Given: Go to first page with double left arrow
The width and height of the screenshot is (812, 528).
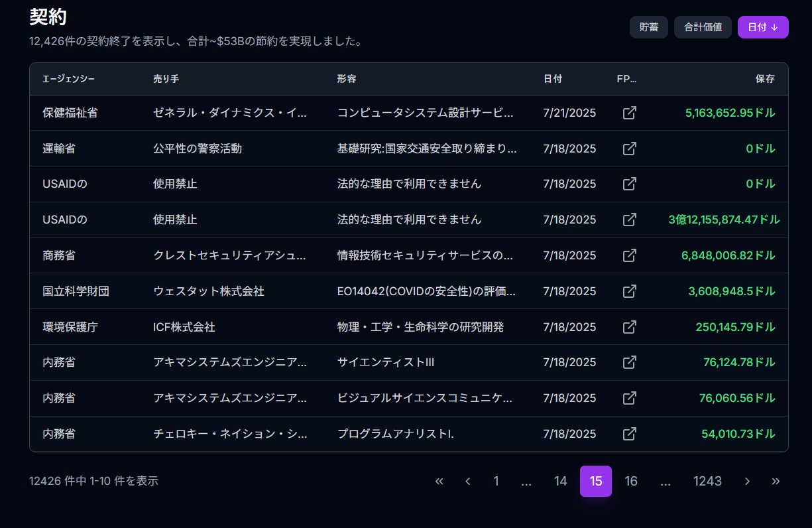Looking at the screenshot, I should click(439, 482).
